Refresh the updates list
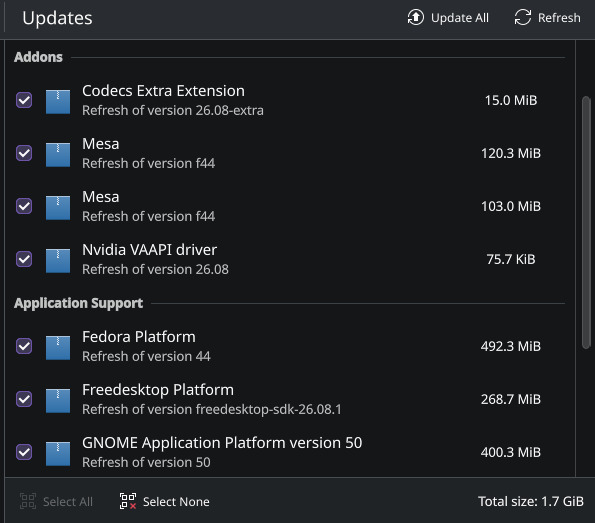 click(548, 17)
